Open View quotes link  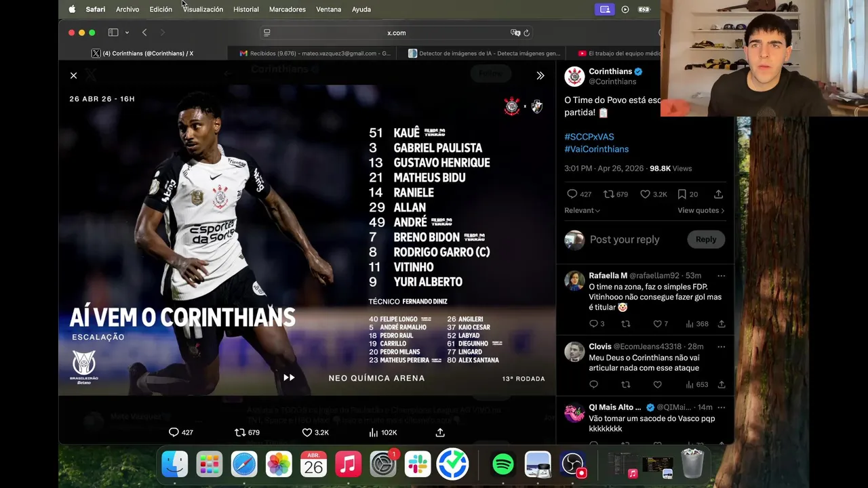point(701,211)
